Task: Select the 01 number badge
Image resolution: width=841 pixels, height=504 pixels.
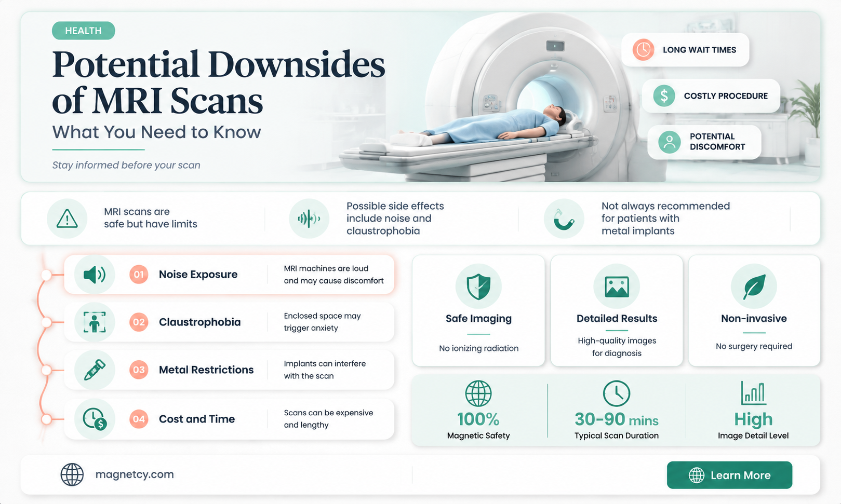Action: tap(139, 274)
